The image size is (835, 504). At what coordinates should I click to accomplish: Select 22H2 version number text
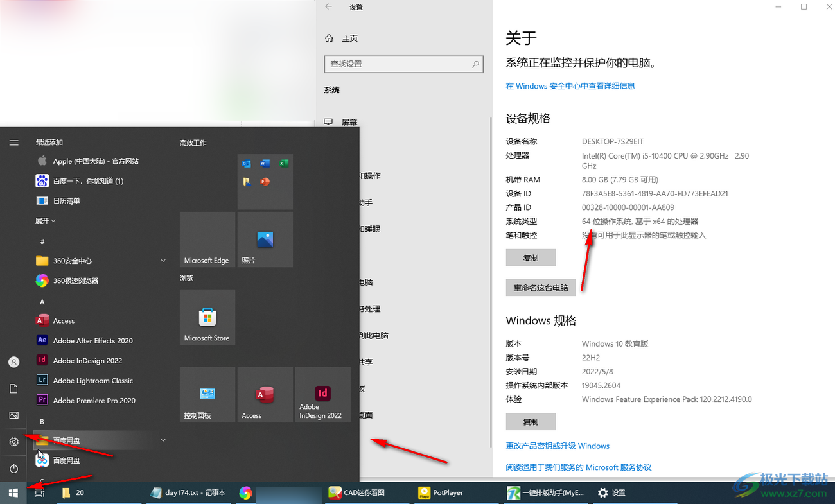click(591, 358)
